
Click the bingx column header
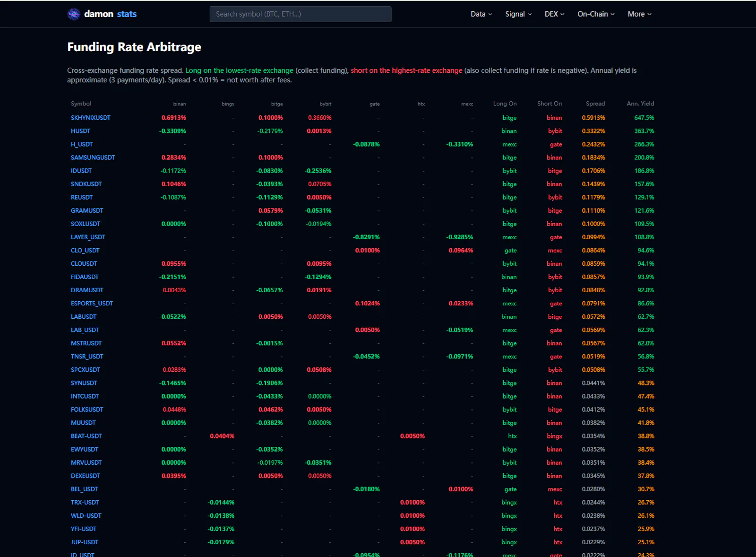point(228,104)
